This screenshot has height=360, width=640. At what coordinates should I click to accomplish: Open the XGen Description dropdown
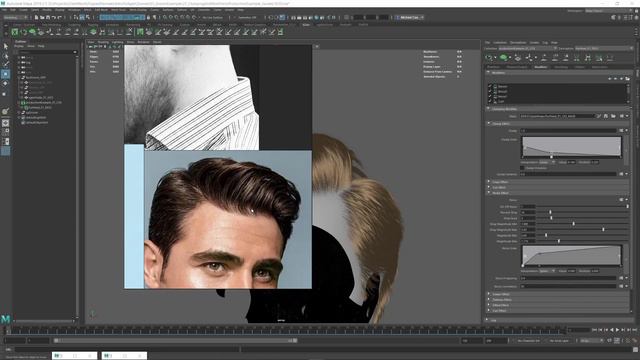(604, 48)
